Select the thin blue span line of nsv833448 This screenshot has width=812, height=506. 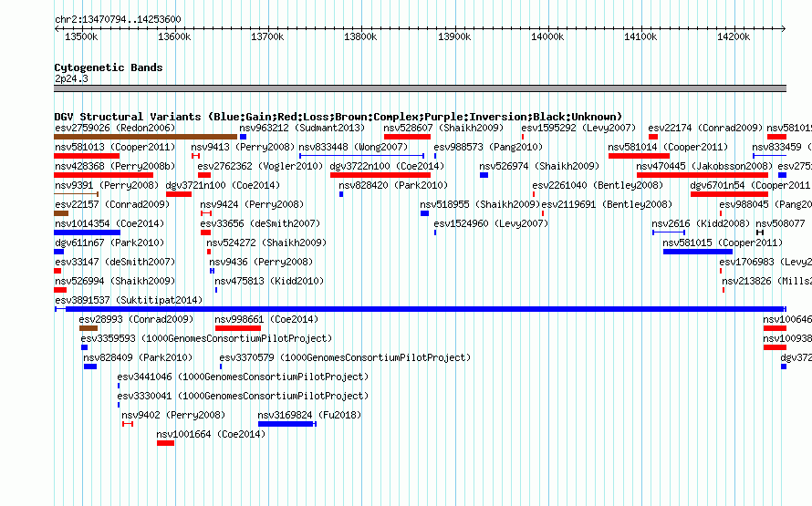point(361,156)
